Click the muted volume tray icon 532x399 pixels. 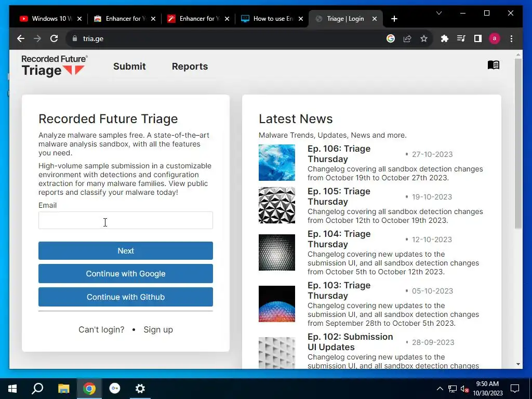click(465, 389)
